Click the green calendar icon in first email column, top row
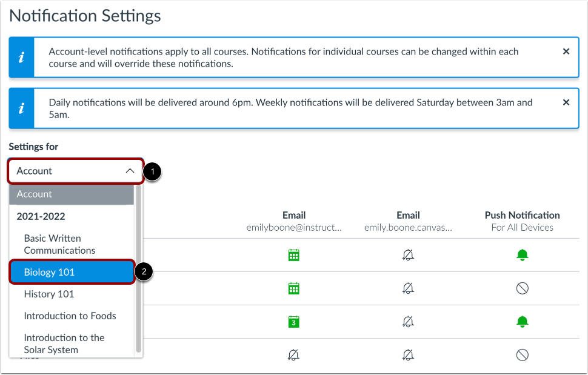The height and width of the screenshot is (375, 588). pyautogui.click(x=293, y=254)
